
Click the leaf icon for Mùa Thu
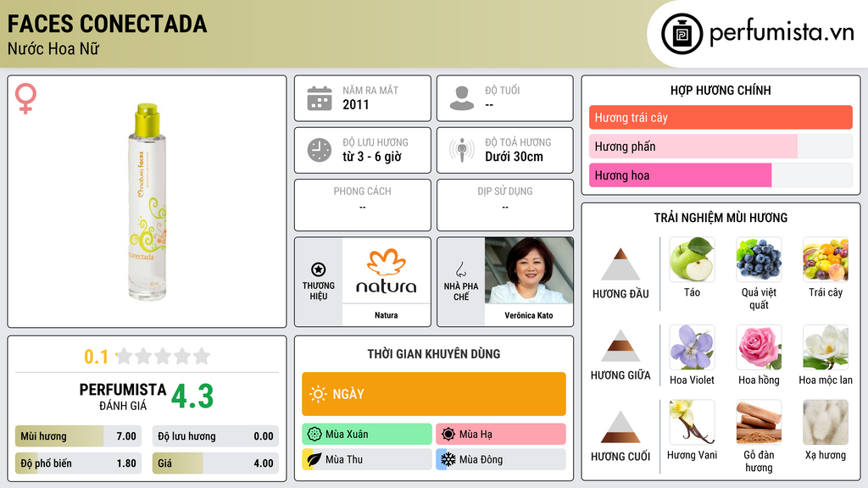[314, 459]
